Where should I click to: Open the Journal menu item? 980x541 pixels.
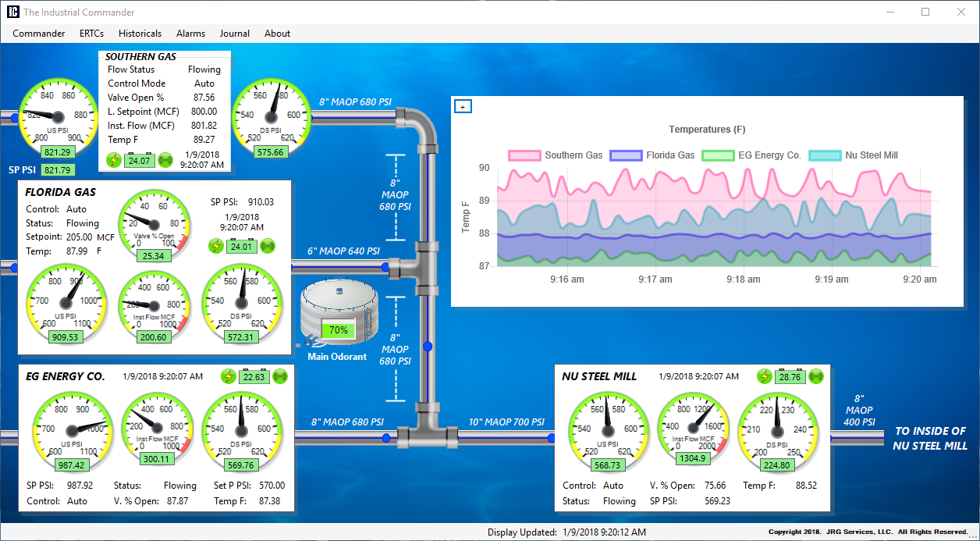pyautogui.click(x=234, y=34)
